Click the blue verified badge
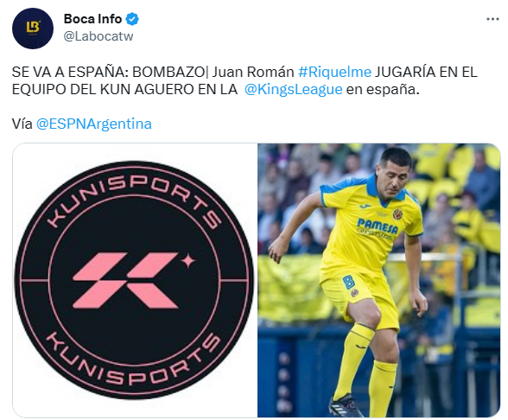This screenshot has height=420, width=508. pyautogui.click(x=132, y=19)
